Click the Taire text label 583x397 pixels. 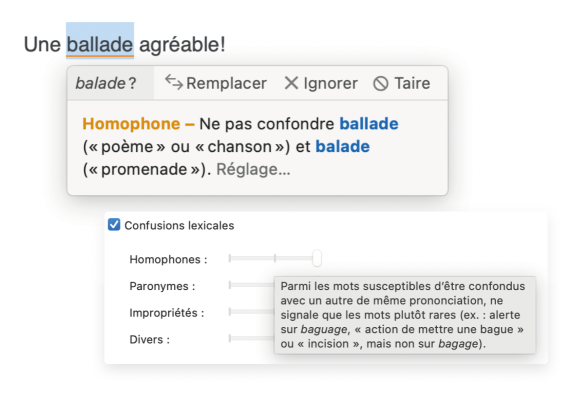412,83
